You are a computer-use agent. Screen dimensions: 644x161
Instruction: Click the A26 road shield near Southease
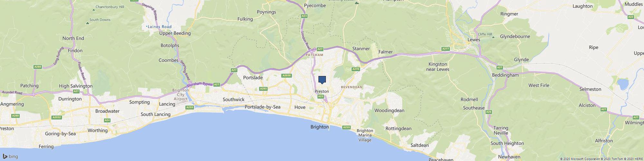coord(489,112)
